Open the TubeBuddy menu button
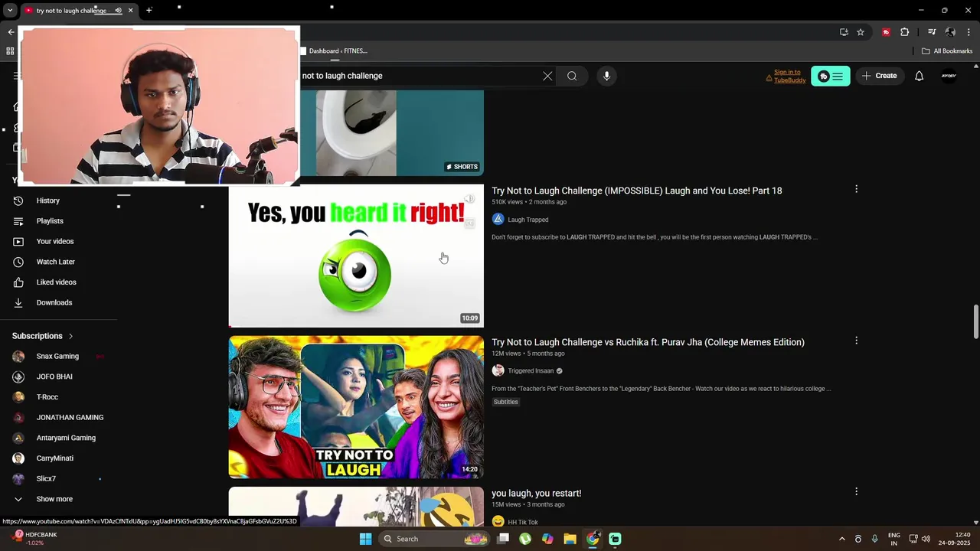 pos(831,76)
